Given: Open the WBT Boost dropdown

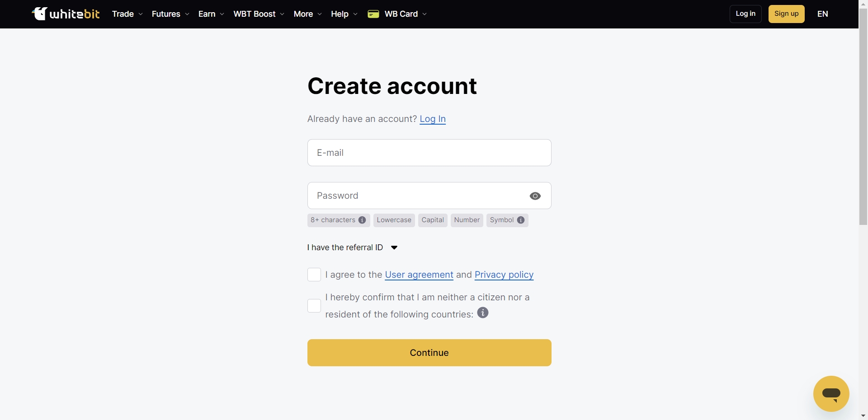Looking at the screenshot, I should tap(259, 14).
